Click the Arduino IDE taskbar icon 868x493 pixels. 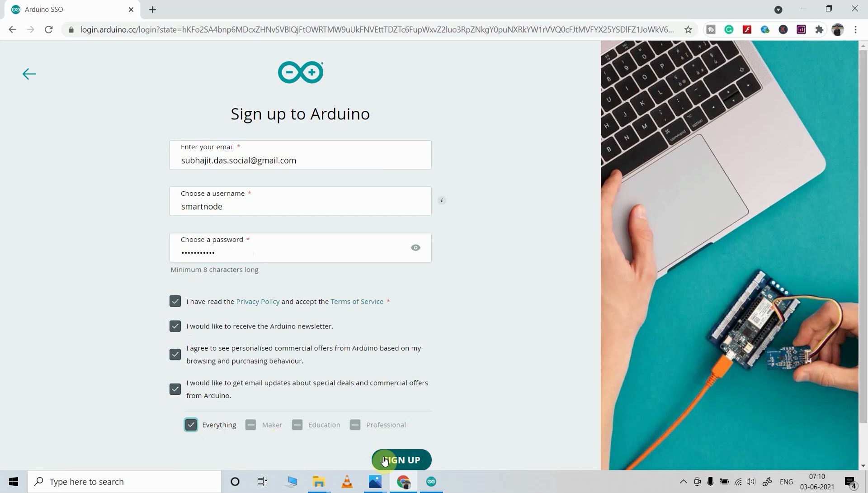click(431, 482)
